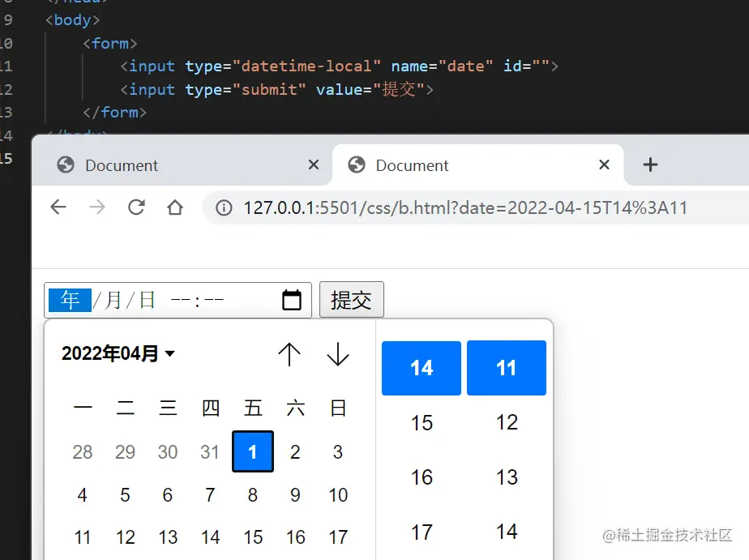Select the 月 month field segment
The image size is (749, 560).
(x=113, y=301)
